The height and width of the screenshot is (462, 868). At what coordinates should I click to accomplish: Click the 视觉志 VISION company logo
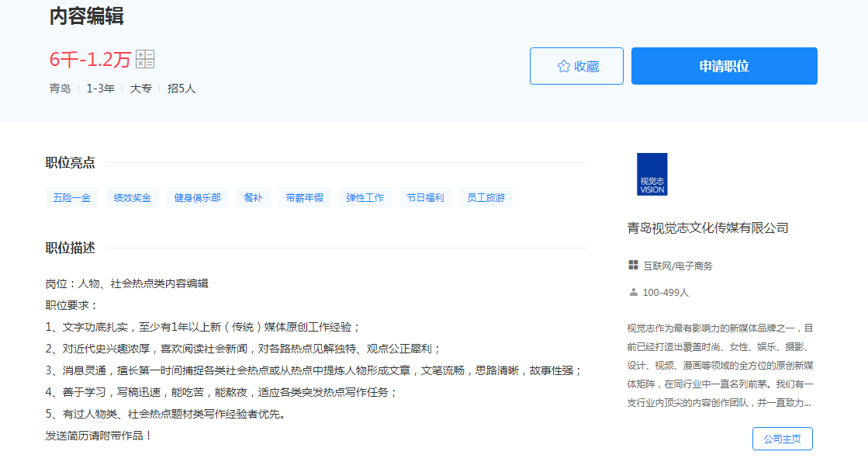(652, 174)
